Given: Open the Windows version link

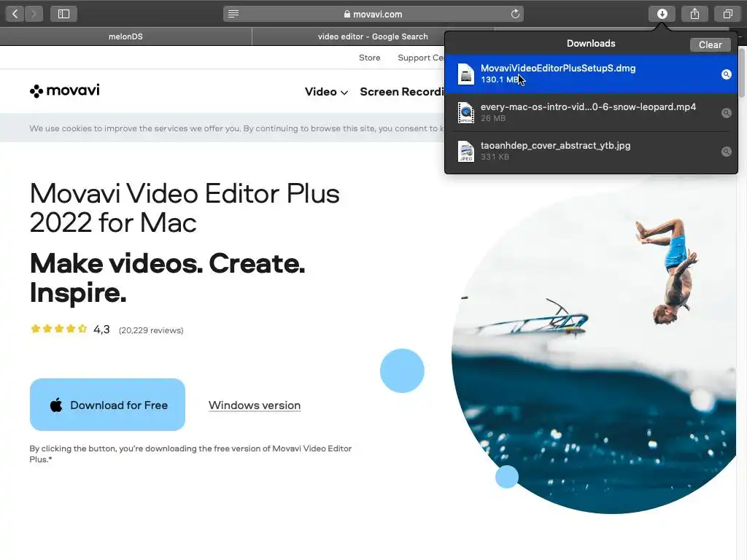Looking at the screenshot, I should point(255,405).
